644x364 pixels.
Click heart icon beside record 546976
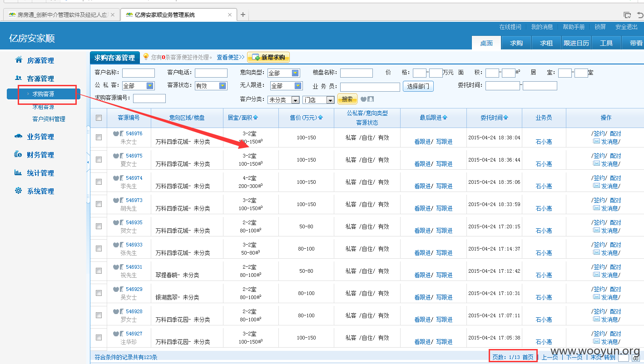coord(116,133)
